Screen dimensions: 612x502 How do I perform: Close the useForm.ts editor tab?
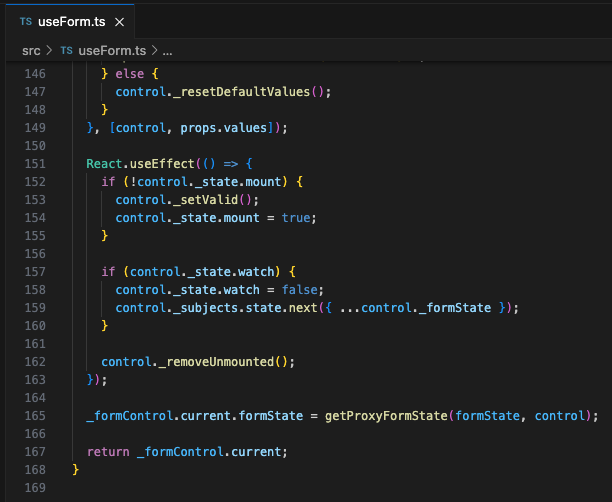click(120, 21)
